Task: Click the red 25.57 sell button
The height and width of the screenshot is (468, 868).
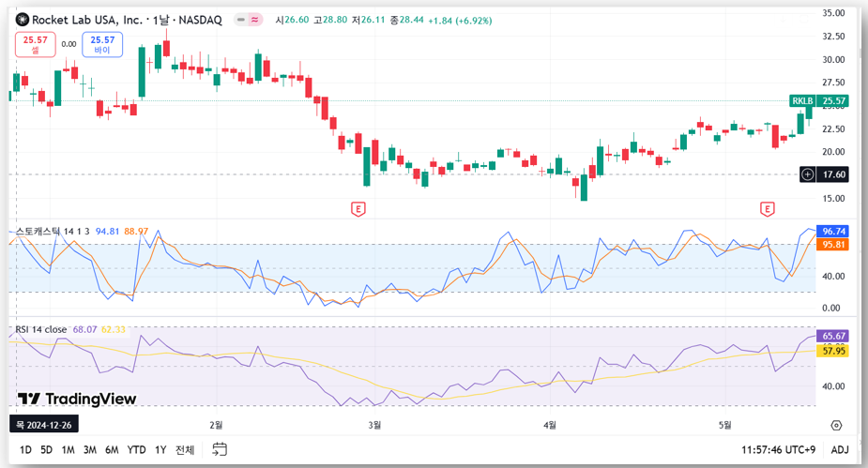Action: tap(36, 45)
